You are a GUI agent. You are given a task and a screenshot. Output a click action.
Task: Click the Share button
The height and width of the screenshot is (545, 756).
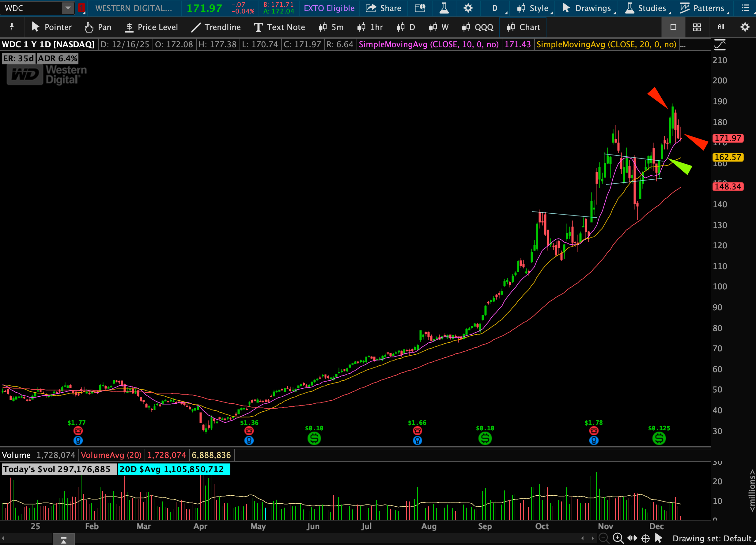pyautogui.click(x=383, y=8)
